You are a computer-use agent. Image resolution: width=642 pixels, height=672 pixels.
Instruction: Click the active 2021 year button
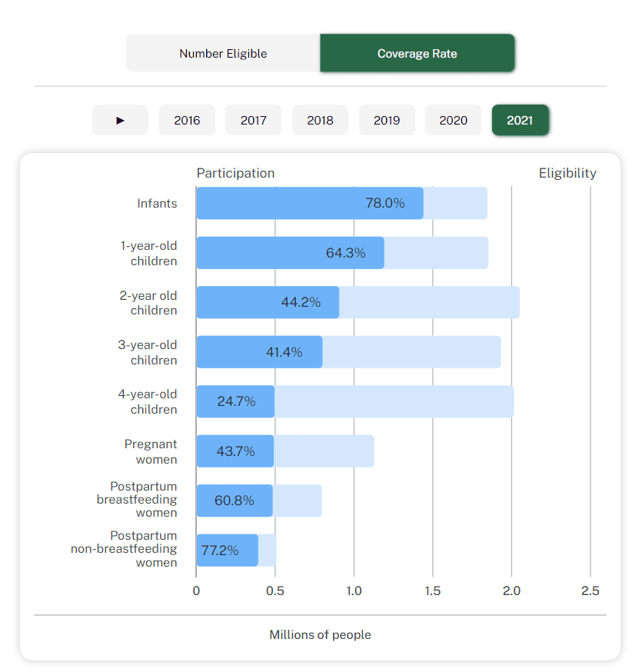[x=520, y=120]
